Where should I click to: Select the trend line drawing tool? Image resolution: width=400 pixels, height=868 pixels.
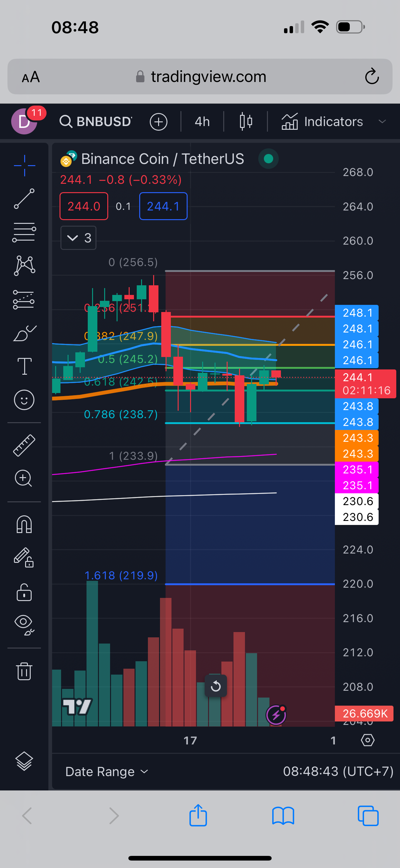pyautogui.click(x=24, y=199)
